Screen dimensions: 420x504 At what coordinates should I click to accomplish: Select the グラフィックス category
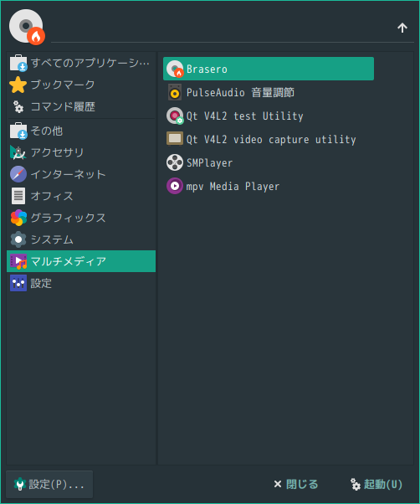pyautogui.click(x=81, y=218)
